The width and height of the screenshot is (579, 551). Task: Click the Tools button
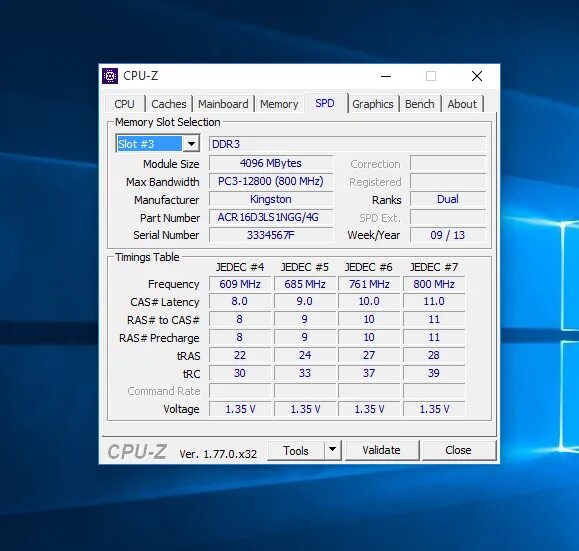click(x=296, y=450)
